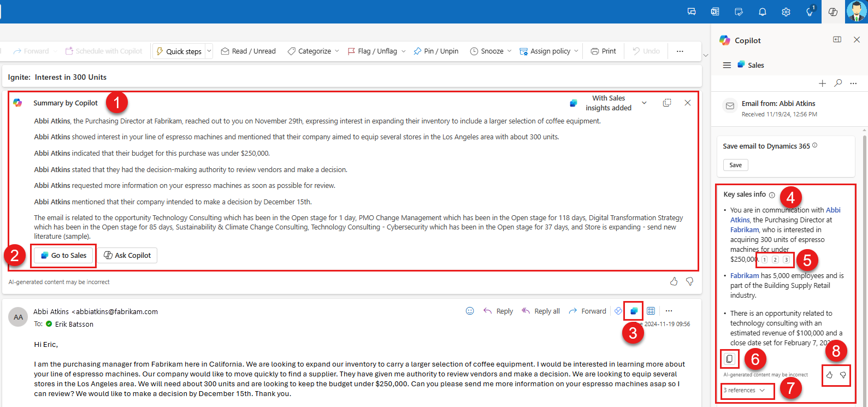Viewport: 868px width, 407px height.
Task: Open the Tips lightbulb icon
Action: pyautogui.click(x=810, y=11)
